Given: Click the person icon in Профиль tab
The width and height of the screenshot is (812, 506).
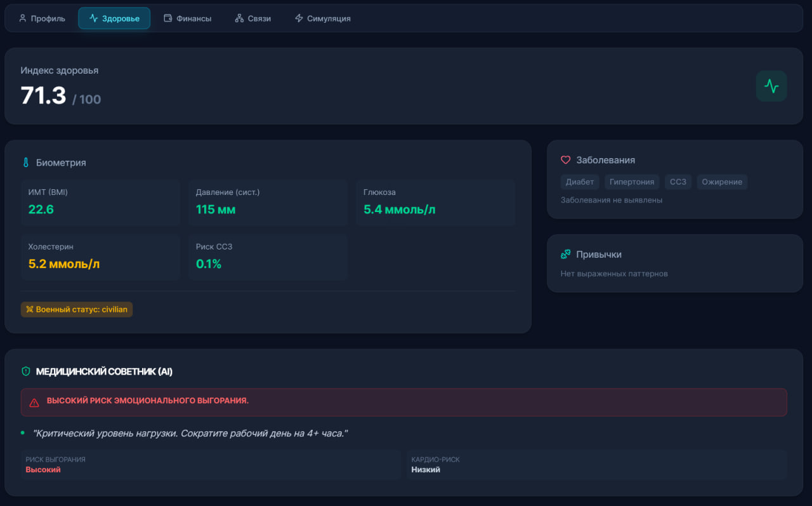Looking at the screenshot, I should (x=23, y=18).
